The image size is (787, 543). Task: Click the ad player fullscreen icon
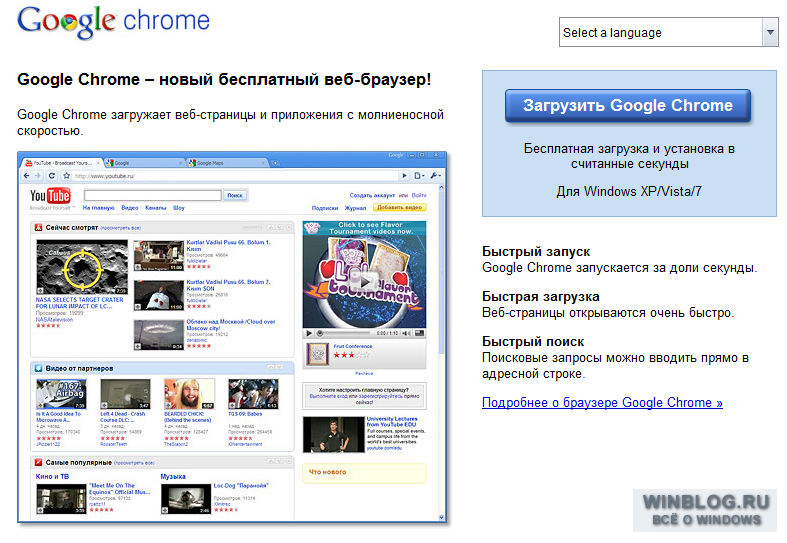[420, 333]
